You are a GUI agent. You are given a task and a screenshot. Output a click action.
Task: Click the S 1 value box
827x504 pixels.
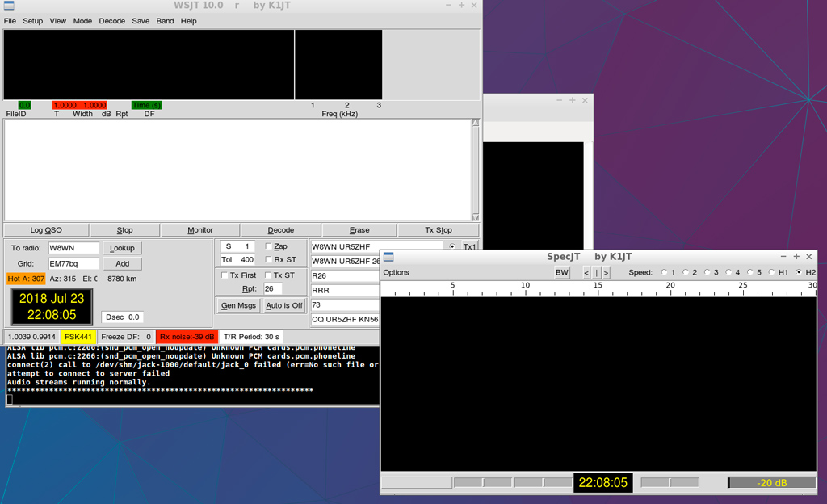pos(238,246)
